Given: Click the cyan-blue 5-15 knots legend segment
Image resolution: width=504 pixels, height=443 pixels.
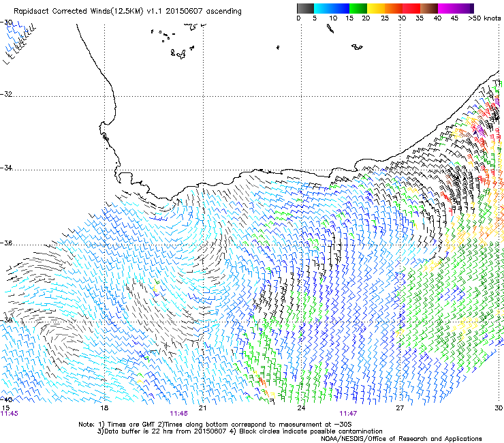Looking at the screenshot, I should [332, 8].
